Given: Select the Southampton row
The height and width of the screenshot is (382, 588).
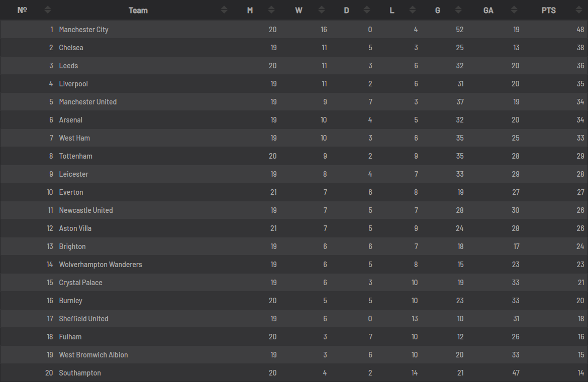Looking at the screenshot, I should [294, 373].
